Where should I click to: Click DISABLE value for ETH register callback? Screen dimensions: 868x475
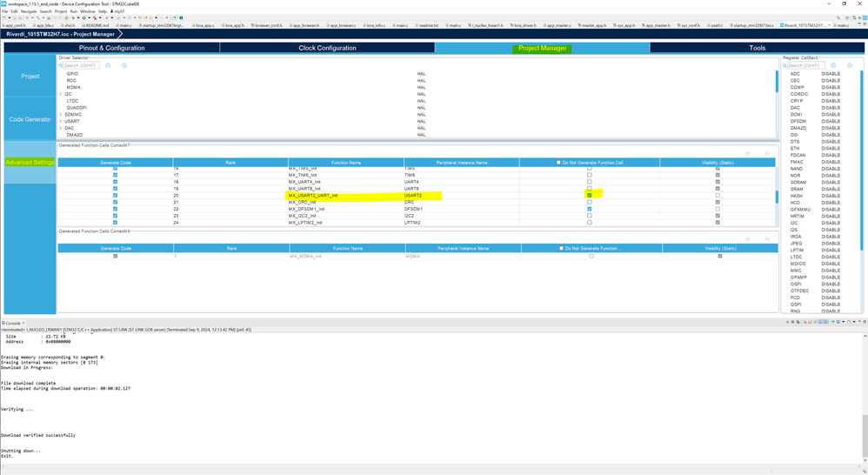tap(831, 149)
